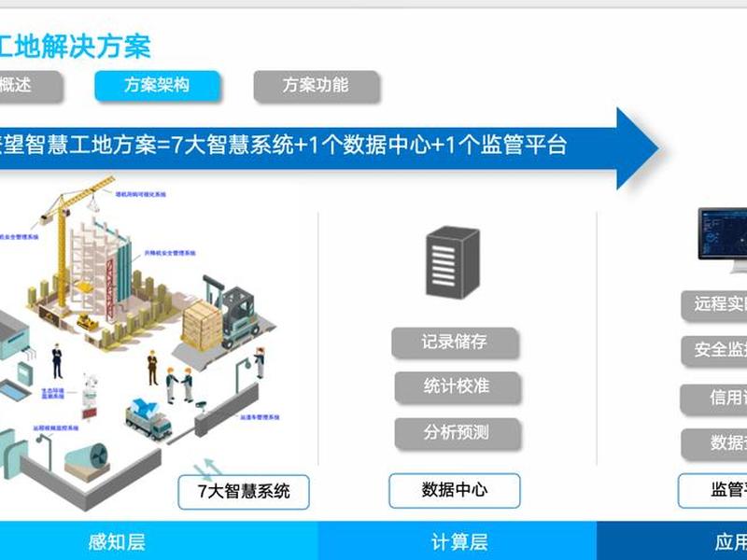Click the partially visible 安全监 button
This screenshot has height=560, width=747.
[x=714, y=351]
